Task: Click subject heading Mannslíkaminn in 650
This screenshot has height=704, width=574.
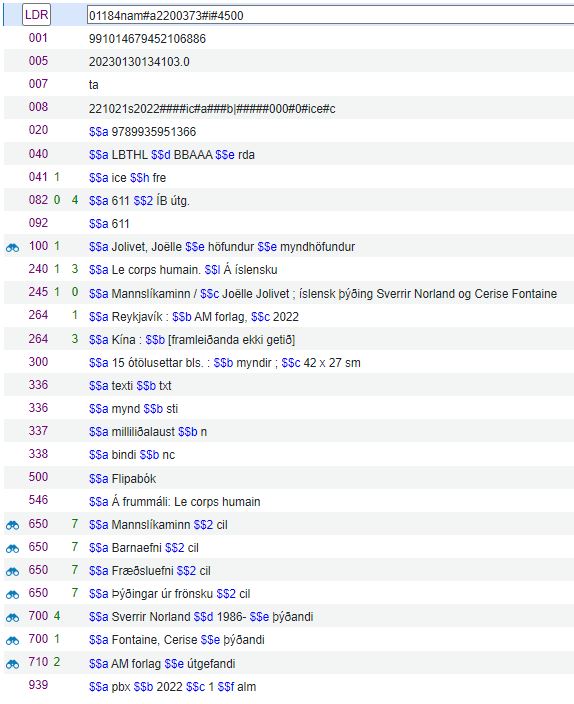Action: pos(151,525)
